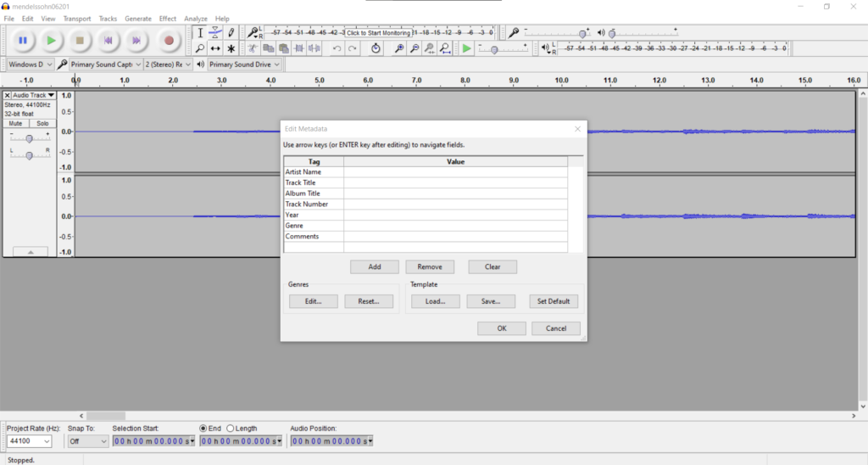Click the Skip to End button
Screen dimensions: 868x465
point(136,40)
